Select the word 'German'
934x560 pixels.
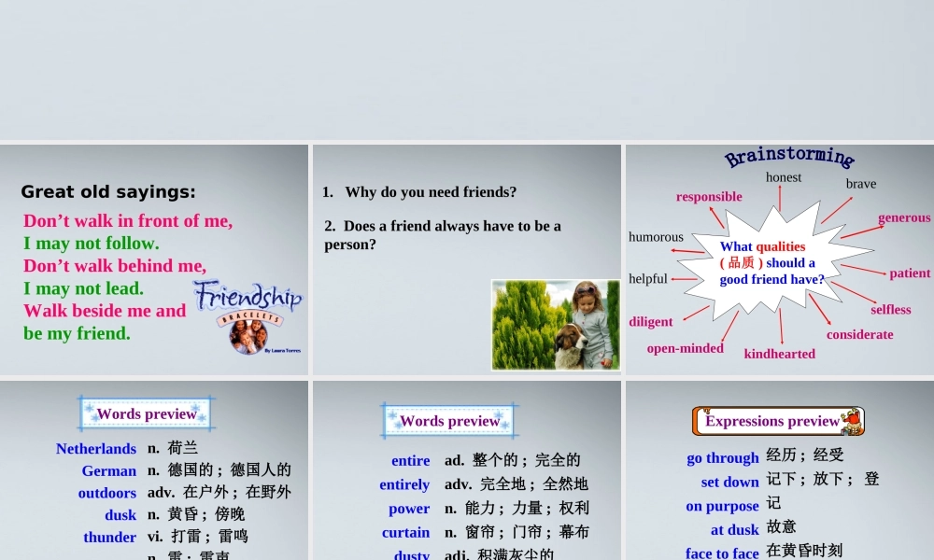pyautogui.click(x=109, y=470)
